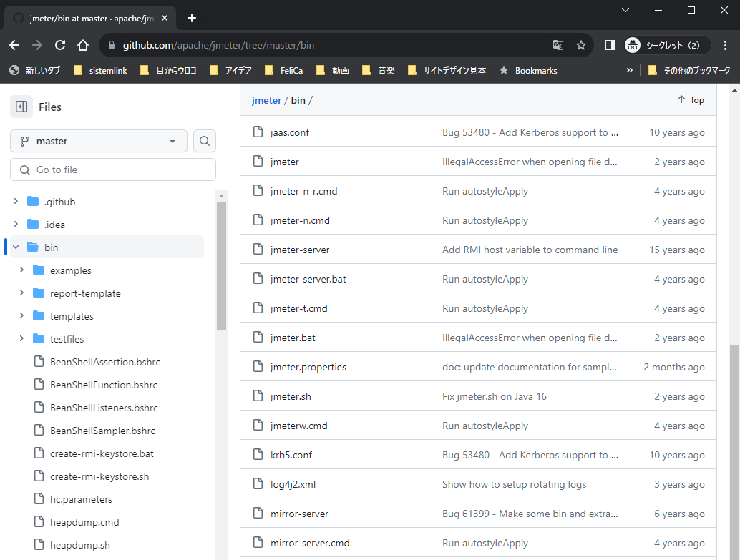
Task: Expand the examples folder chevron
Action: click(21, 270)
